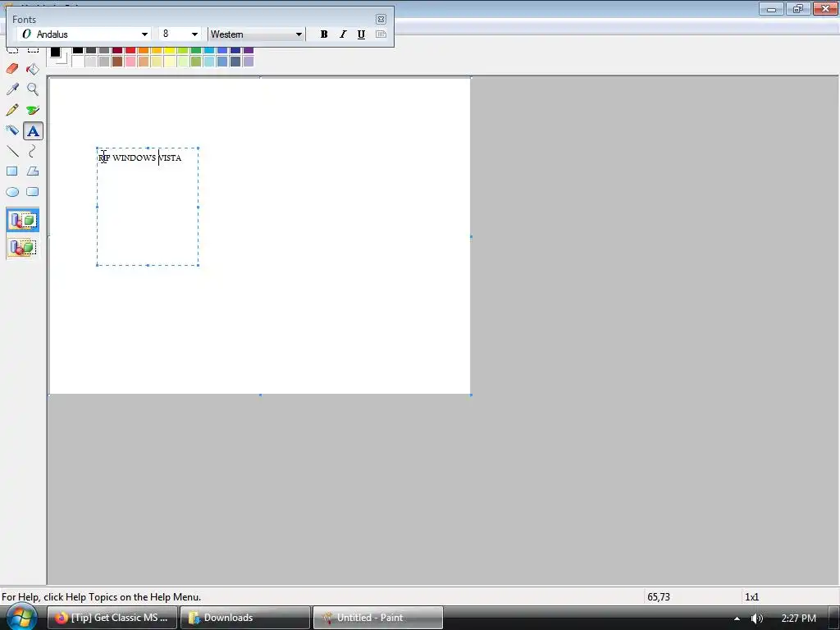Click the canvas bottom-right corner handle

471,395
